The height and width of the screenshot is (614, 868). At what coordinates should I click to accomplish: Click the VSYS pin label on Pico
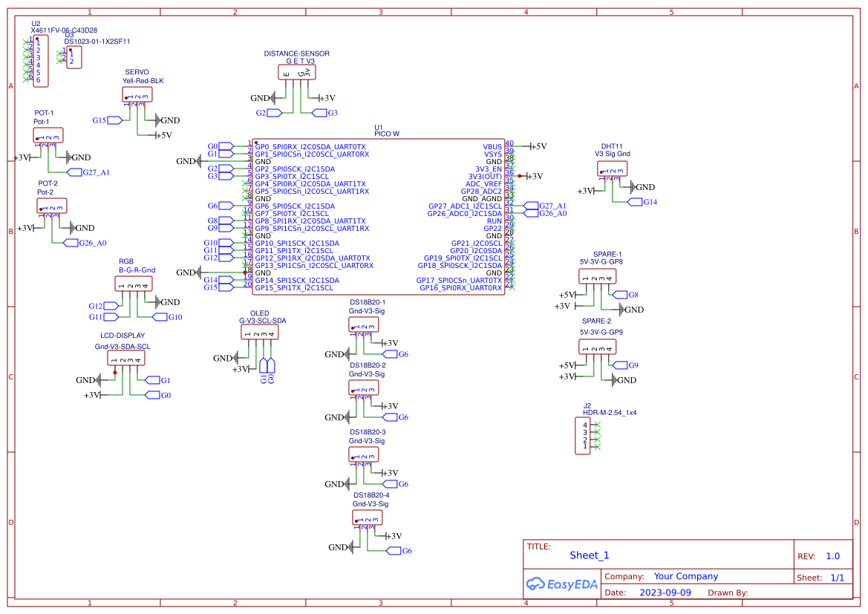click(x=493, y=154)
